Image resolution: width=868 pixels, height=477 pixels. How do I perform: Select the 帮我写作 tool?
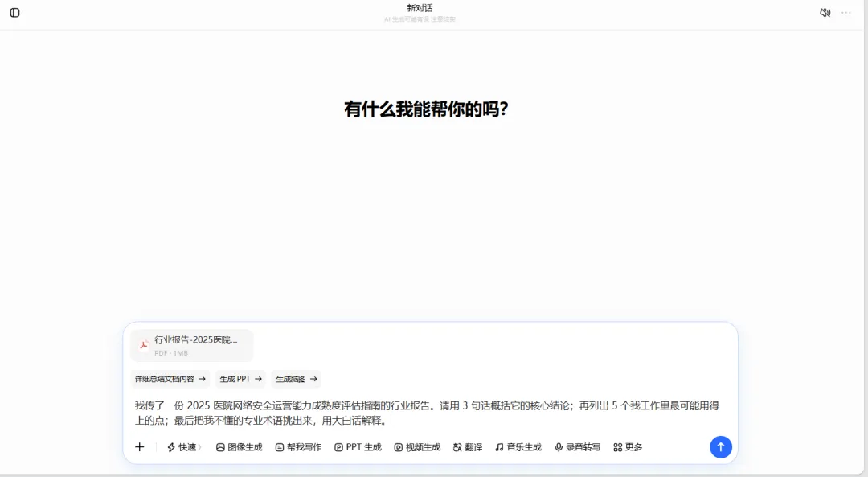(298, 447)
